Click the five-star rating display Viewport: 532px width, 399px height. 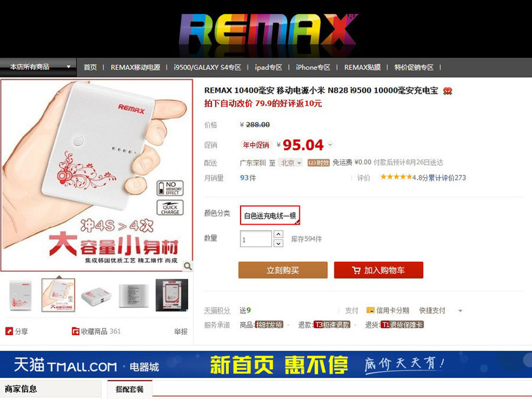tap(396, 177)
